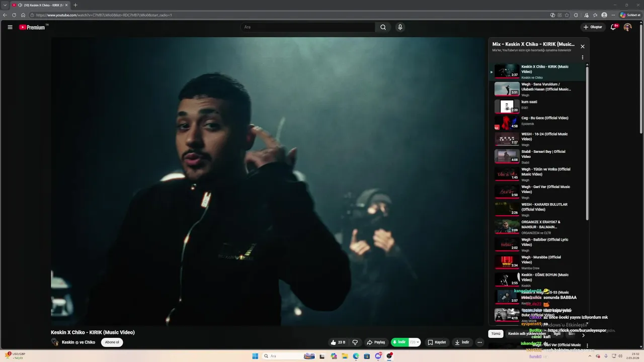Select the İlgili filter chip
644x362 pixels.
click(x=557, y=334)
